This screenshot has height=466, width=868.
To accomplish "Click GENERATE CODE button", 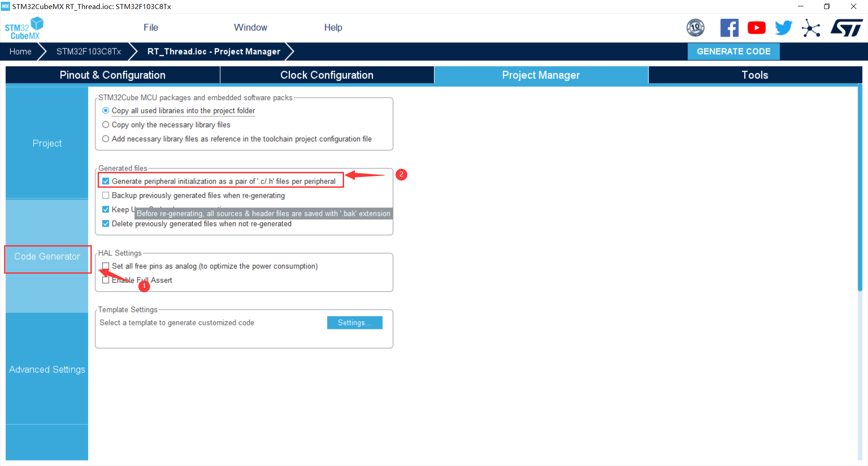I will pyautogui.click(x=733, y=52).
